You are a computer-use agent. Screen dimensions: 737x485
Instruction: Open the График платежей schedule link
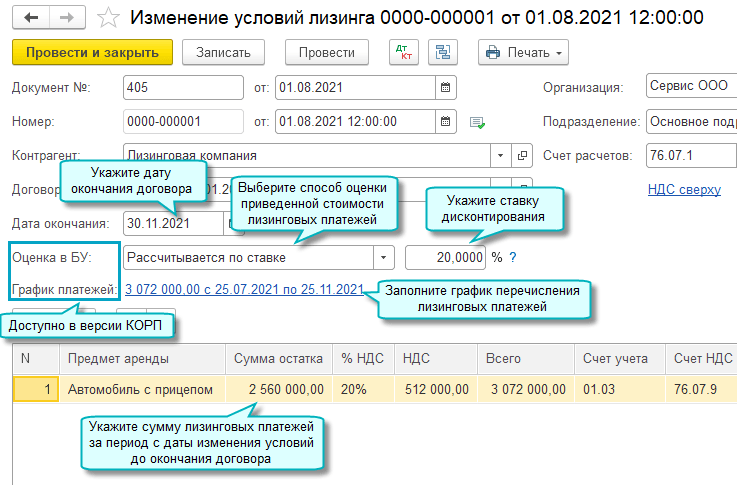243,290
